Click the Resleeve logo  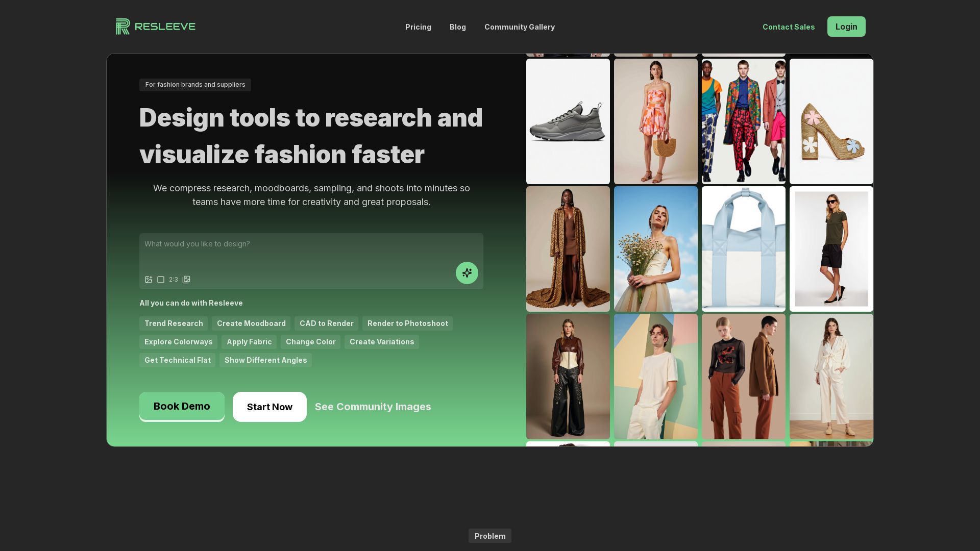(156, 27)
